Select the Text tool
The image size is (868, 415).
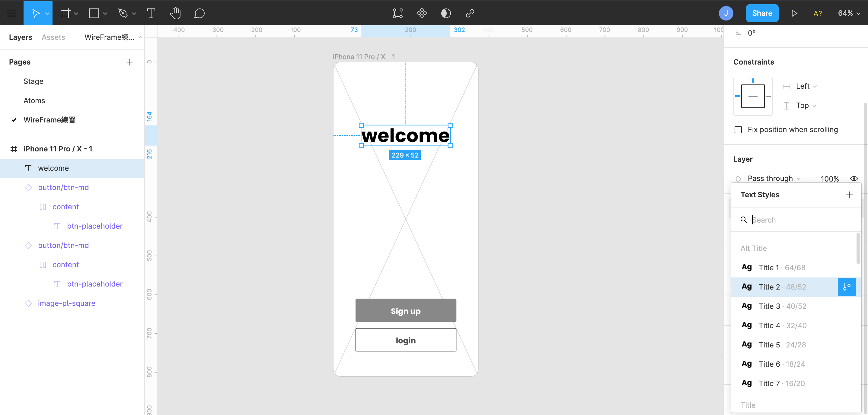151,13
